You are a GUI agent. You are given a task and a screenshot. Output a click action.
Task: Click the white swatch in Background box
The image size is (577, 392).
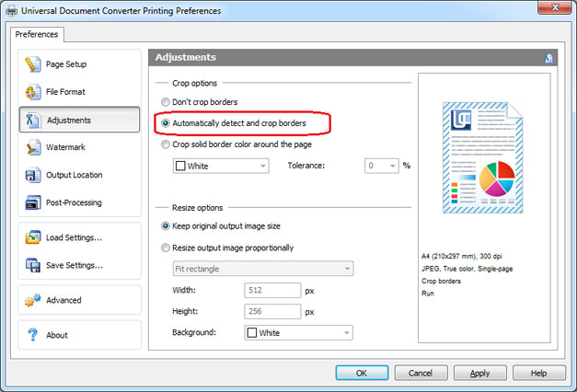tap(252, 333)
